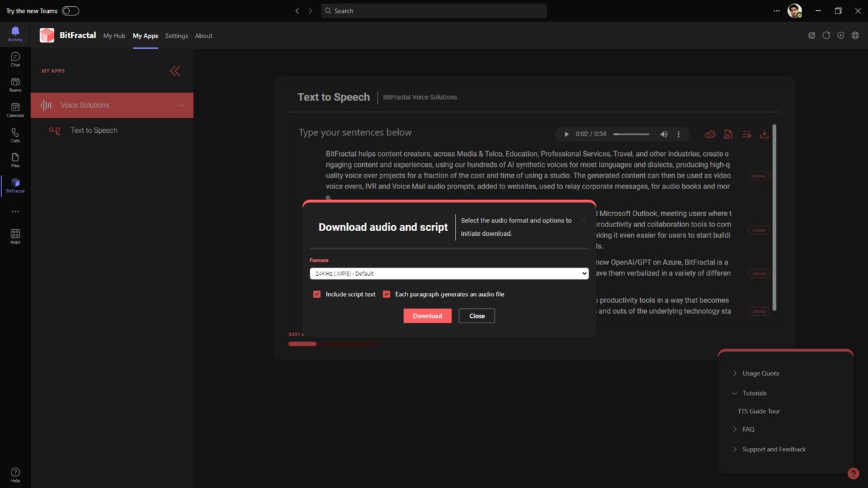The image size is (868, 488).
Task: Click the Download button
Action: 427,316
